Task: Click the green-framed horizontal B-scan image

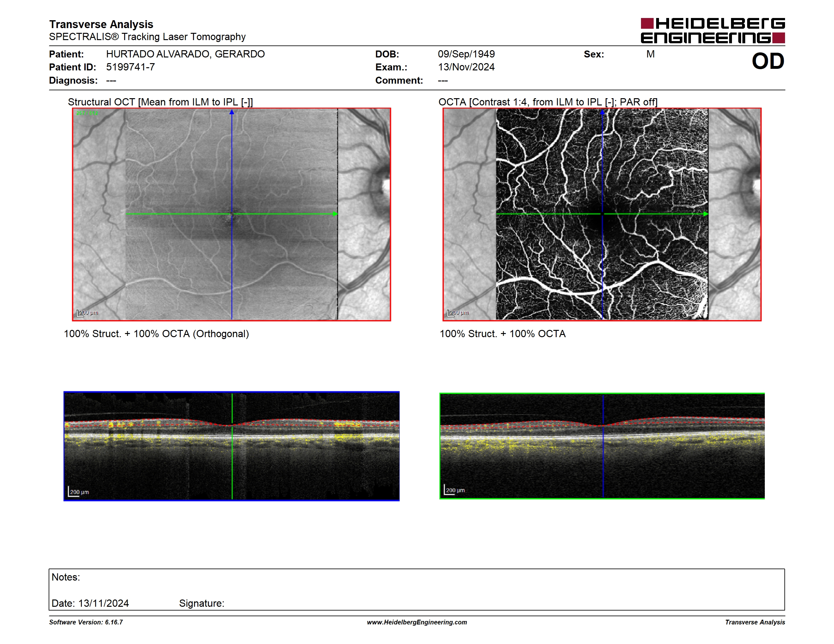Action: (x=602, y=446)
